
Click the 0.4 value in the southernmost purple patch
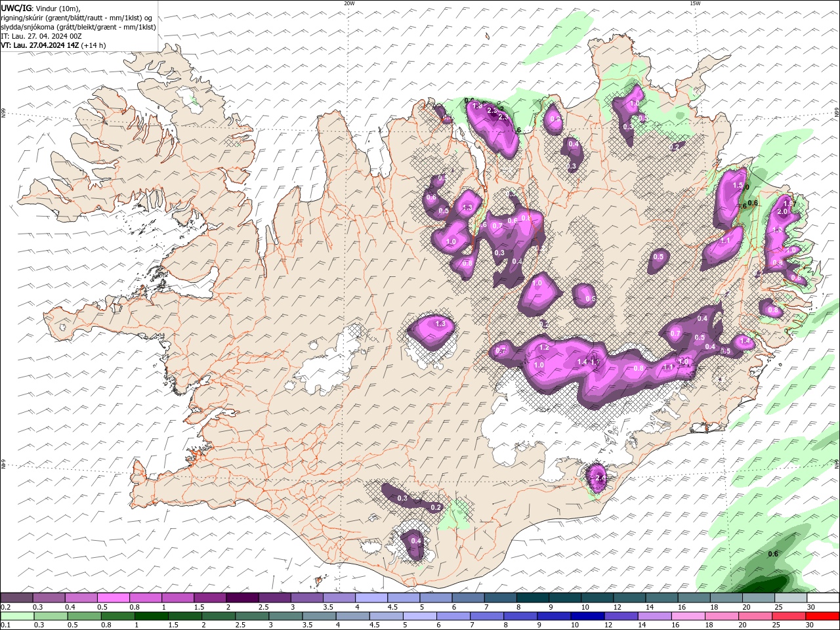coord(415,541)
